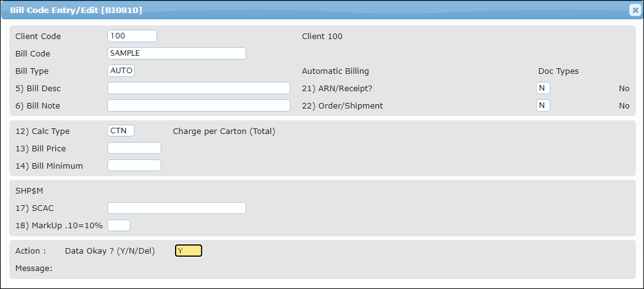644x289 pixels.
Task: Focus the Bill Code field containing SAMPLE
Action: coord(177,53)
